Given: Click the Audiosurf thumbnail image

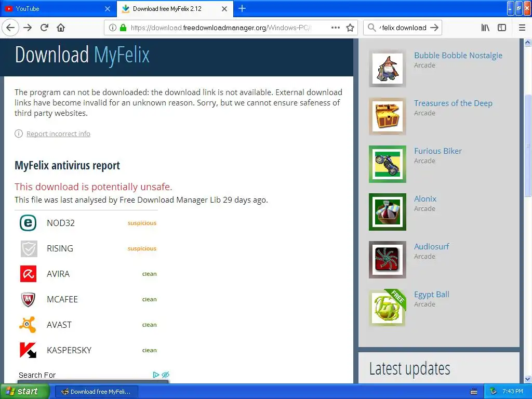Looking at the screenshot, I should pyautogui.click(x=388, y=260).
